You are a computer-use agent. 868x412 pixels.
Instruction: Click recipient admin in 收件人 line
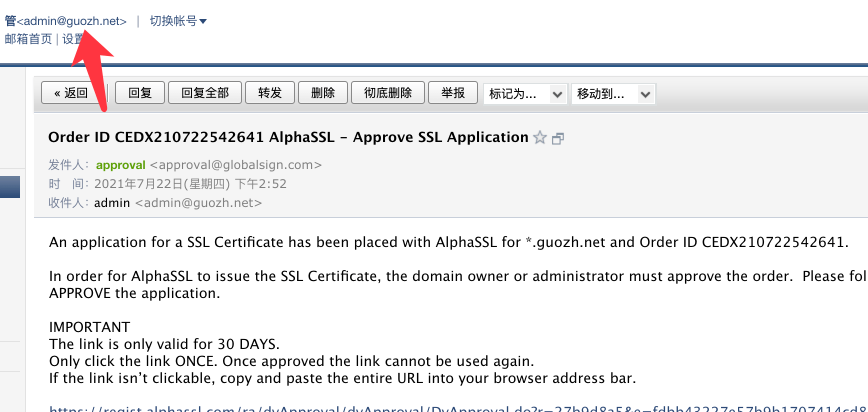point(112,203)
